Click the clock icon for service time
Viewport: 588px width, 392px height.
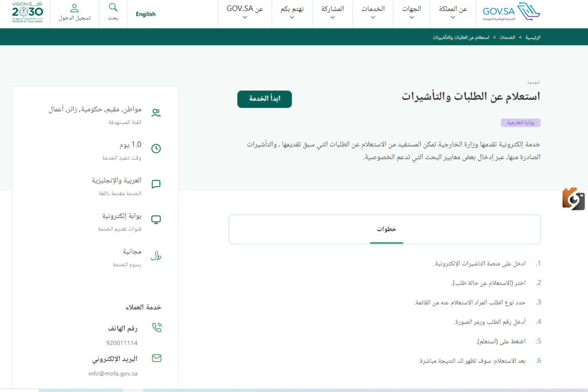pos(156,148)
